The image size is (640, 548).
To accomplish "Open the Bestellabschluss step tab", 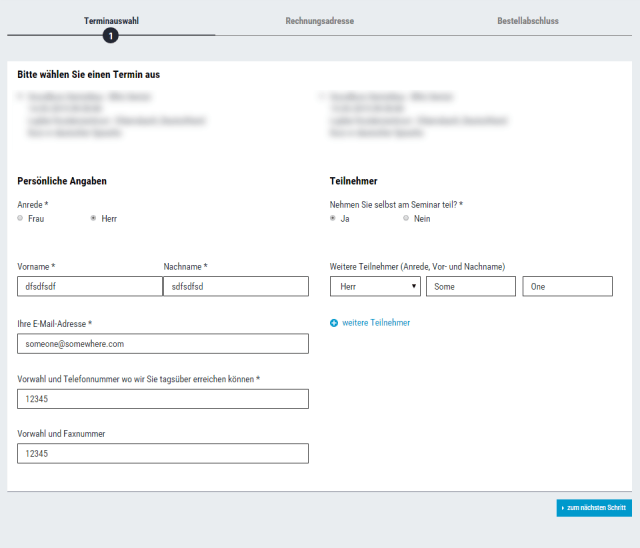I will (528, 20).
